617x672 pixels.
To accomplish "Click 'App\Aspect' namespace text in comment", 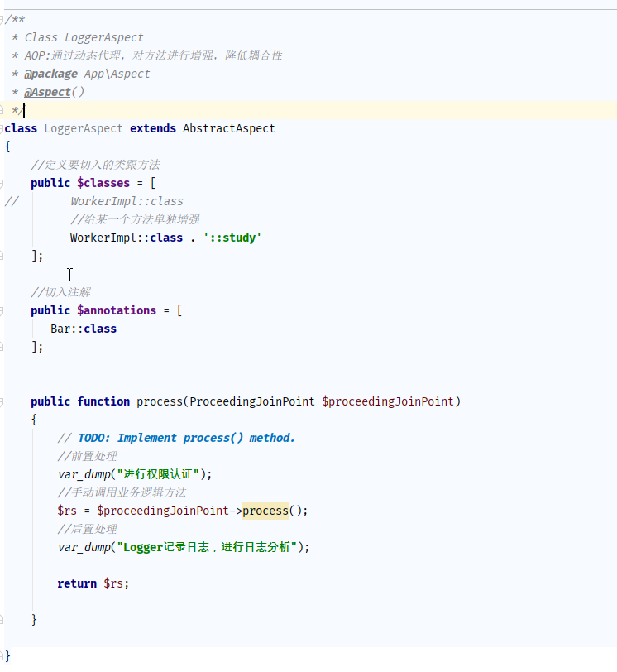I will tap(117, 74).
